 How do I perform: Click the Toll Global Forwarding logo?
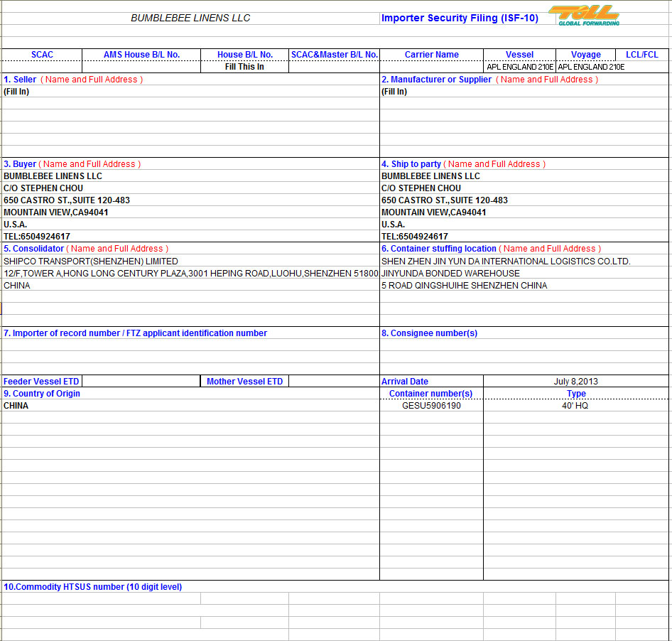coord(585,16)
